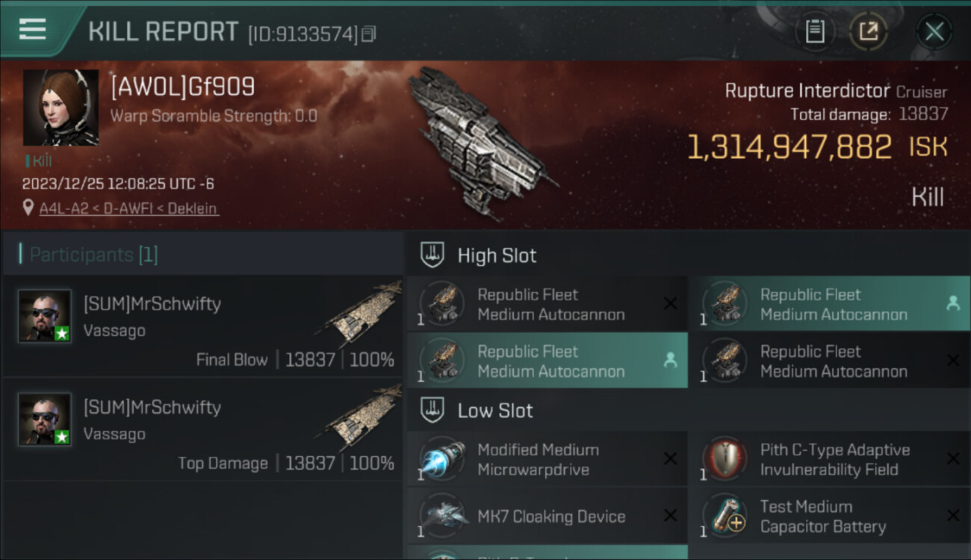Click the Low Slot section header
This screenshot has height=560, width=971.
pyautogui.click(x=495, y=411)
